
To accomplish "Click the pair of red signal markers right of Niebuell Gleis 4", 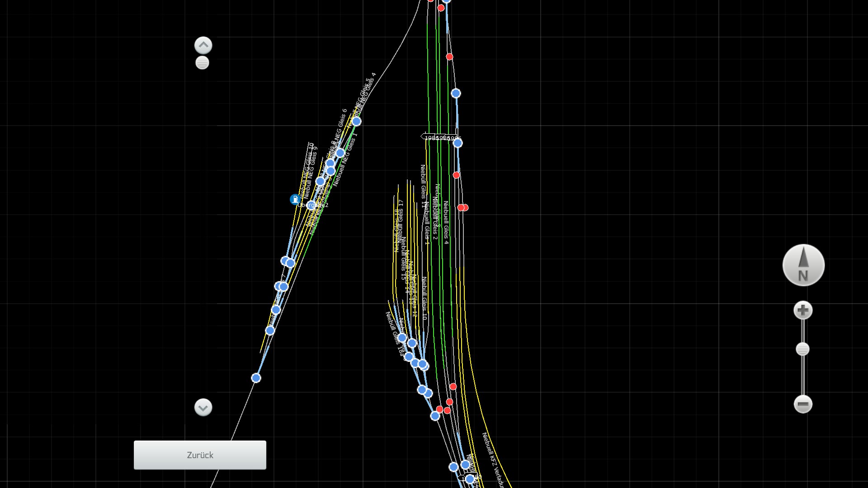I will click(463, 207).
